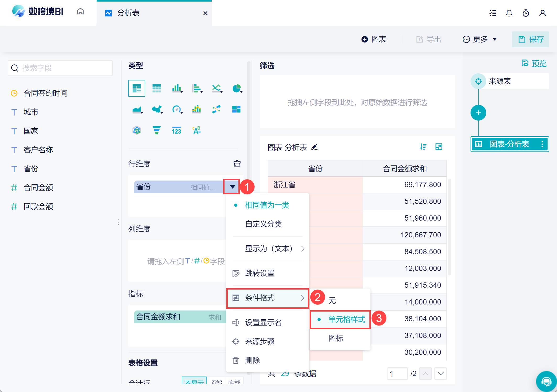
Task: Pick the radar chart type icon
Action: pos(137,130)
